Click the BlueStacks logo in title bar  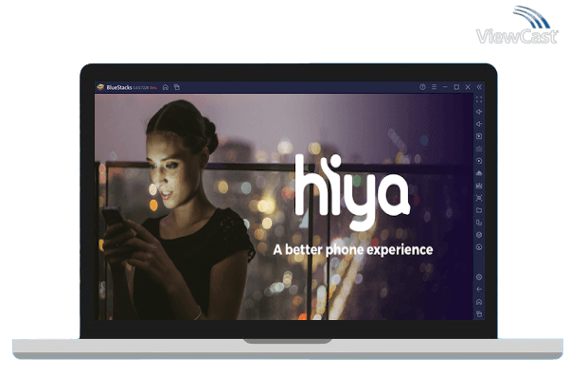(x=100, y=87)
